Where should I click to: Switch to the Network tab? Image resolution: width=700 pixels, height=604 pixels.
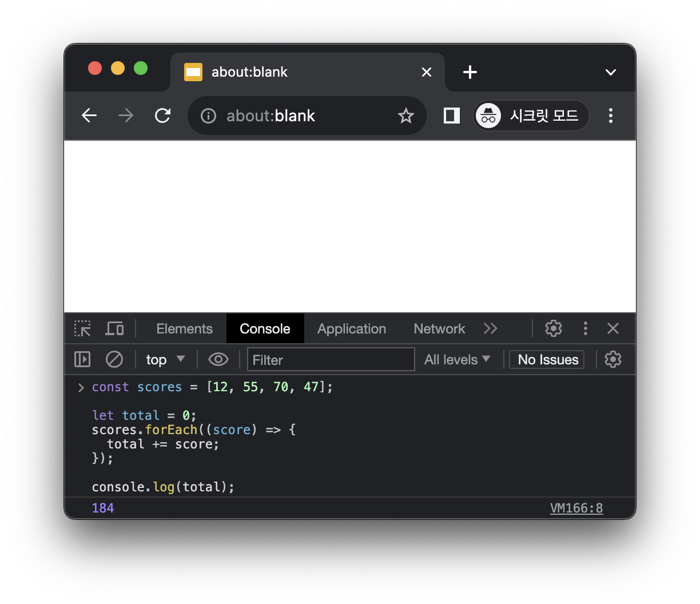coord(439,329)
